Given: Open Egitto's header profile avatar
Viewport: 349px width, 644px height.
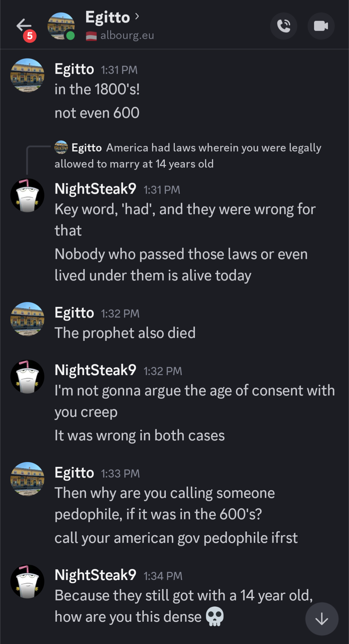Looking at the screenshot, I should [x=61, y=26].
